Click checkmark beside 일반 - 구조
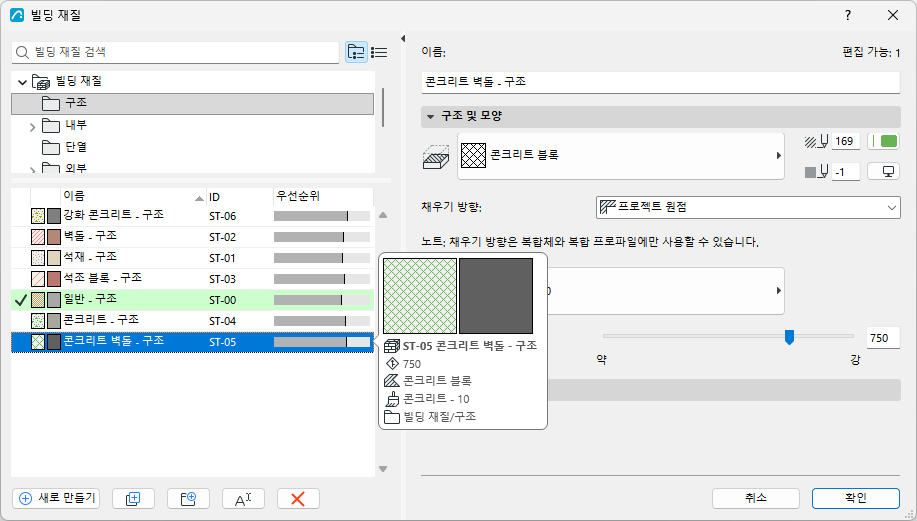Viewport: 917px width, 521px height. [21, 300]
